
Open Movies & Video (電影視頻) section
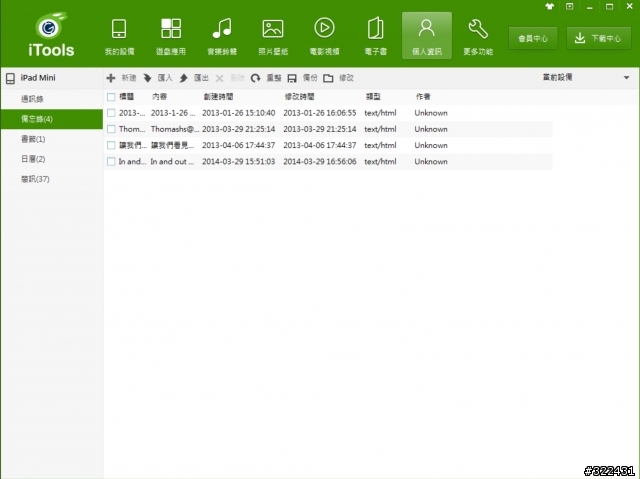(324, 36)
